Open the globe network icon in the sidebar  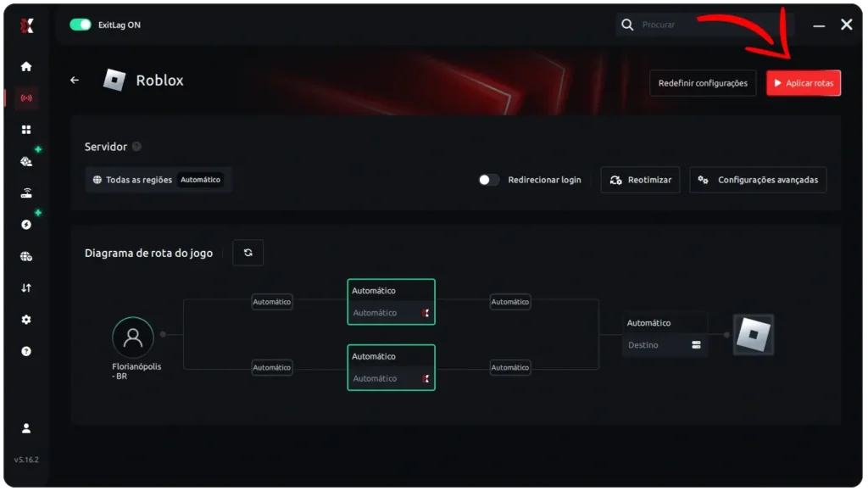click(x=26, y=255)
